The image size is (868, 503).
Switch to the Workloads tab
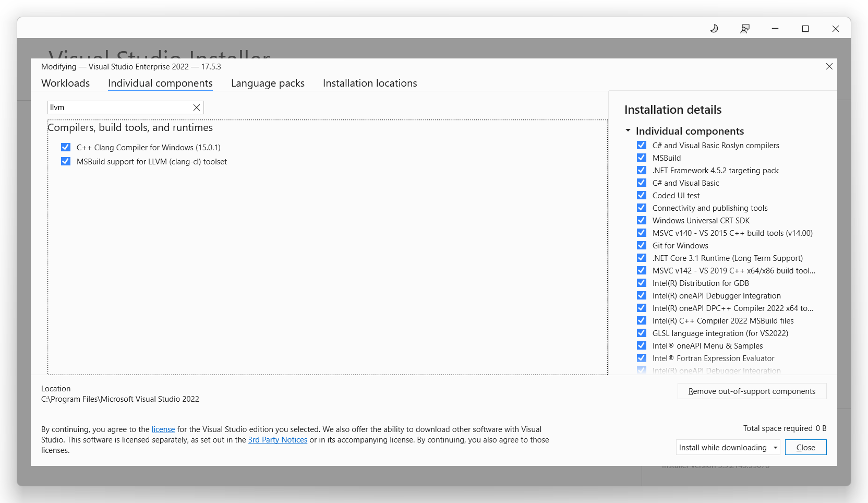click(x=65, y=83)
